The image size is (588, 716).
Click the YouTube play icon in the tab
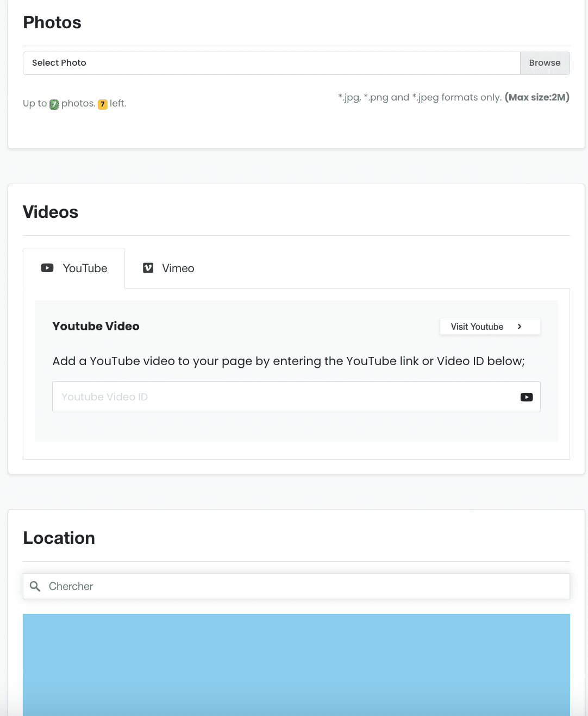point(47,268)
